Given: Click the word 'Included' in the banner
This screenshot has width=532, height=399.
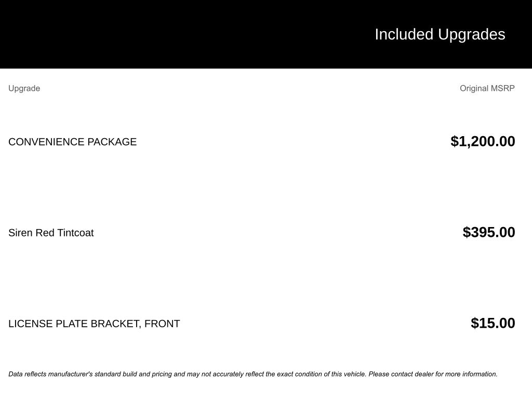Looking at the screenshot, I should click(x=404, y=34).
